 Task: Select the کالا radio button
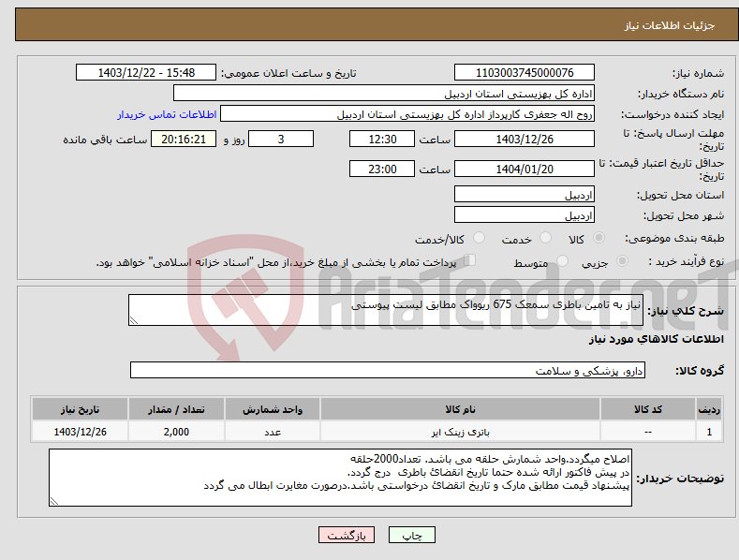(599, 238)
